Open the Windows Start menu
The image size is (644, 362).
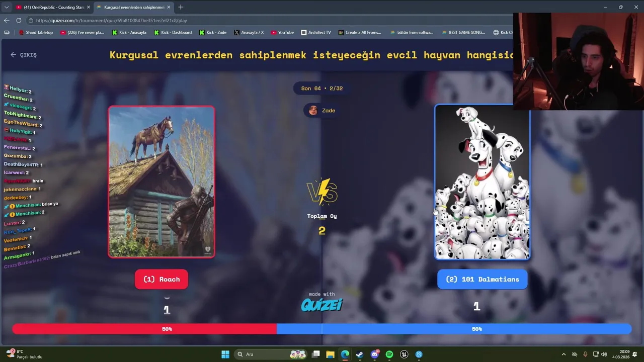pyautogui.click(x=225, y=354)
